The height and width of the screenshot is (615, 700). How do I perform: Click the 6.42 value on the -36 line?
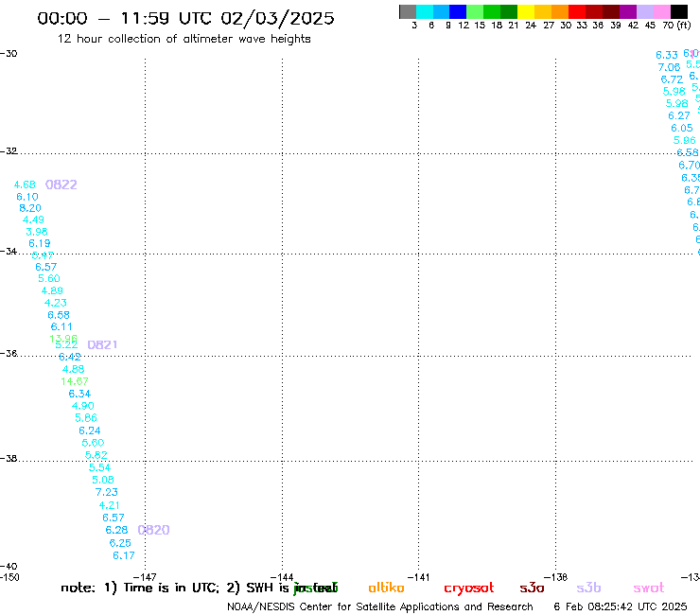pos(70,357)
